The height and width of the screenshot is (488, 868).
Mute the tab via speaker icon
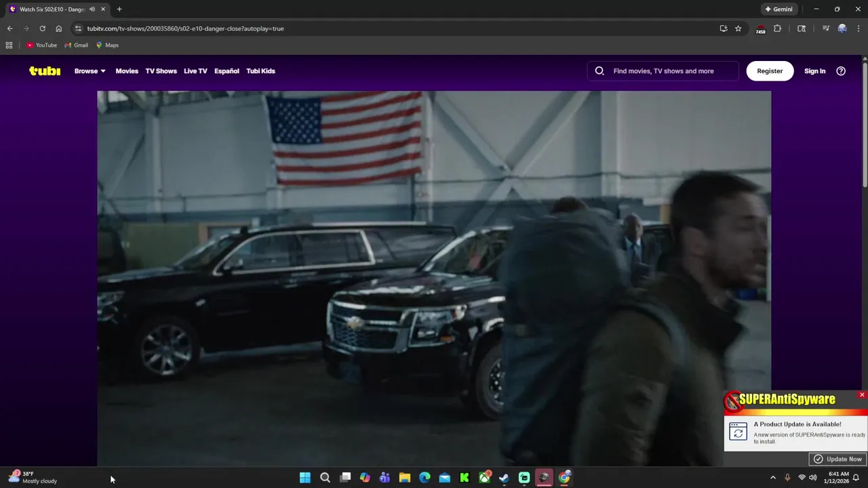(x=92, y=9)
